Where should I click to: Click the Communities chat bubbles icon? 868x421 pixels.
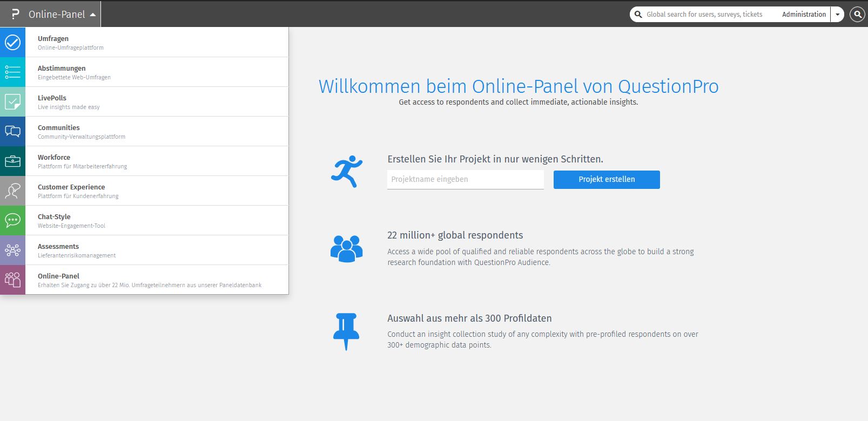[12, 131]
